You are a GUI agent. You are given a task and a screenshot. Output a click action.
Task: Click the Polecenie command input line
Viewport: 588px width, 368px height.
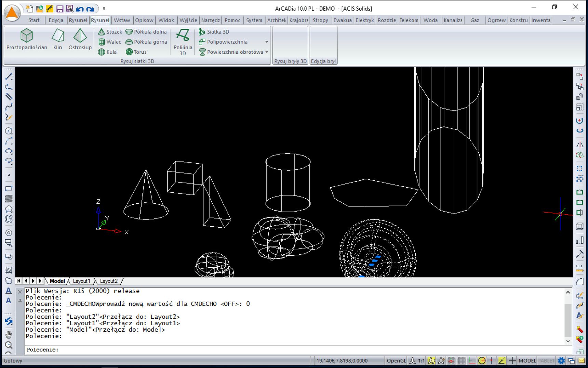tap(298, 350)
